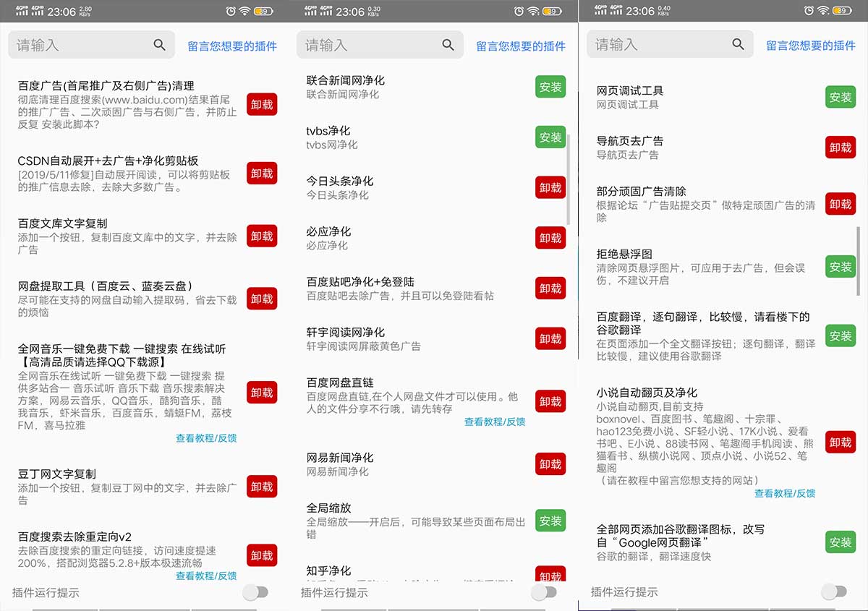This screenshot has height=611, width=868.
Task: Uninstall 导航页去广告 plugin
Action: click(841, 148)
